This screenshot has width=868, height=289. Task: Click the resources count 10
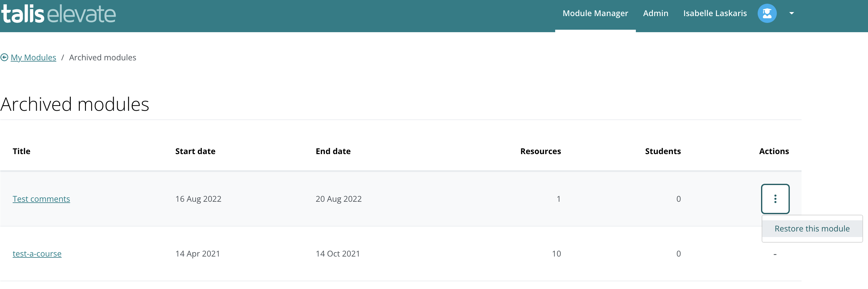pos(556,254)
